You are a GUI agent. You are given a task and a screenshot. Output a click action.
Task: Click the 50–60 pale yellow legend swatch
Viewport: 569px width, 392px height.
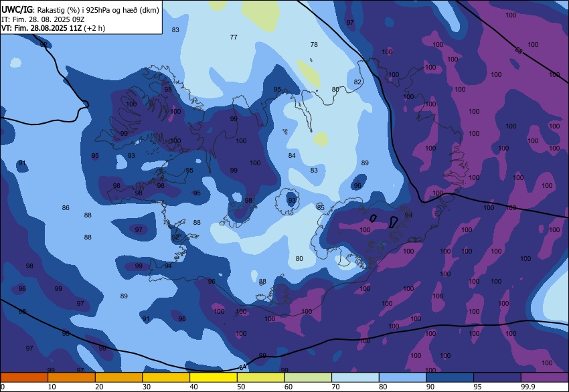[260, 377]
